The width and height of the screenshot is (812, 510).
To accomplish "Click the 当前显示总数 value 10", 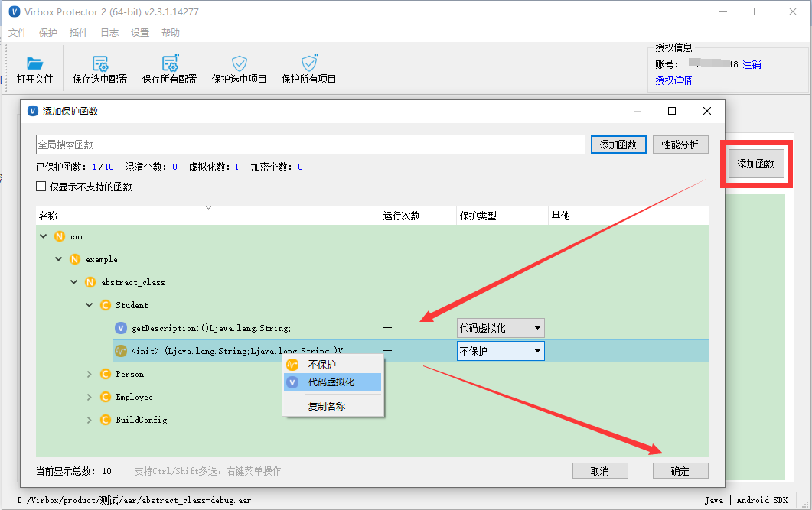I will (x=106, y=471).
